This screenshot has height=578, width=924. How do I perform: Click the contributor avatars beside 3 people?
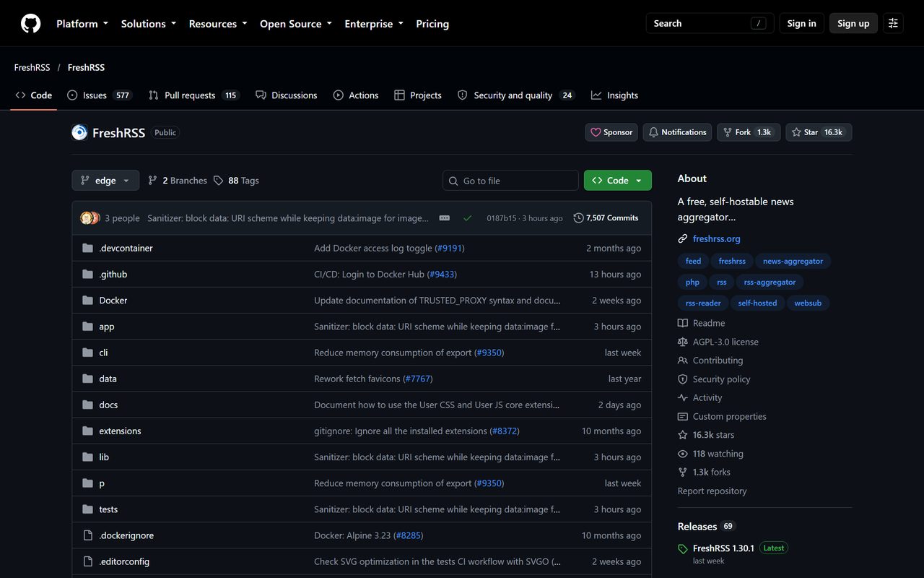point(90,218)
